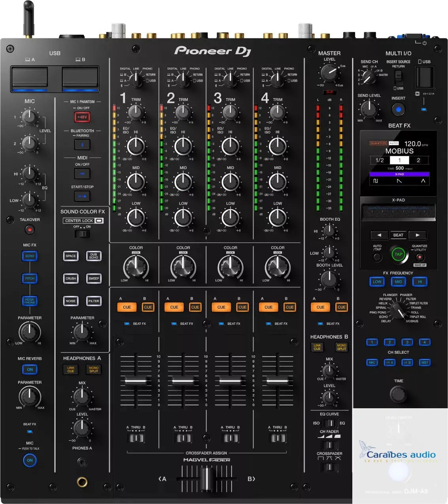
Task: Select MST in CH Select
Action: point(425,362)
